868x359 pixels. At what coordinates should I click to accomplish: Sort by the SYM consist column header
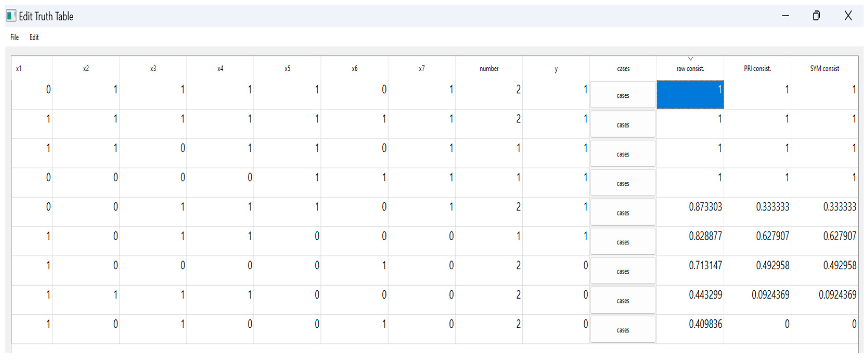click(x=824, y=69)
